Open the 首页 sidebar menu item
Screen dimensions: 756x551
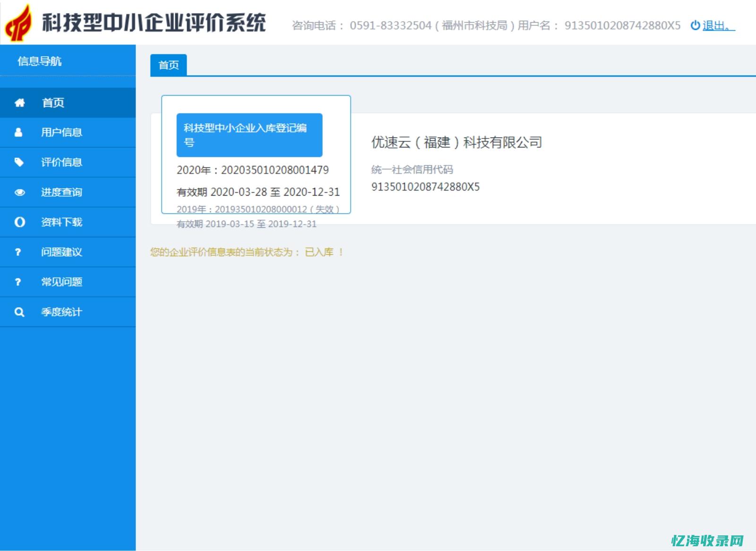click(68, 103)
